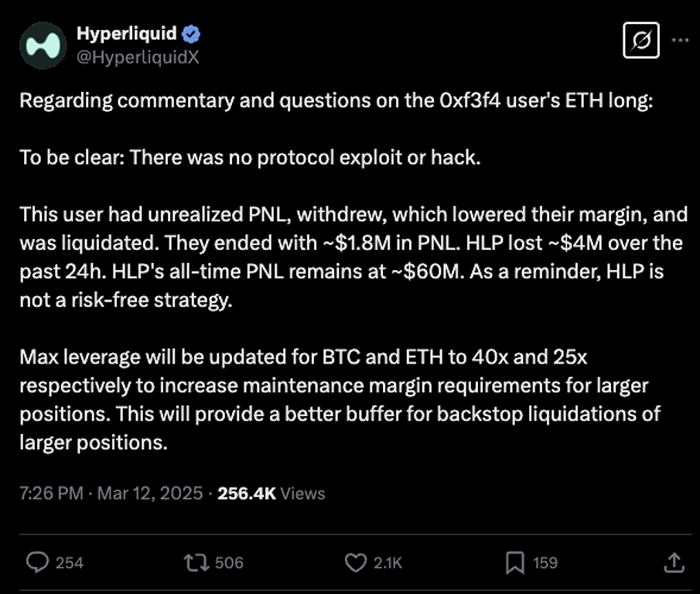700x594 pixels.
Task: Click the Hyperliquid display name
Action: click(x=127, y=33)
